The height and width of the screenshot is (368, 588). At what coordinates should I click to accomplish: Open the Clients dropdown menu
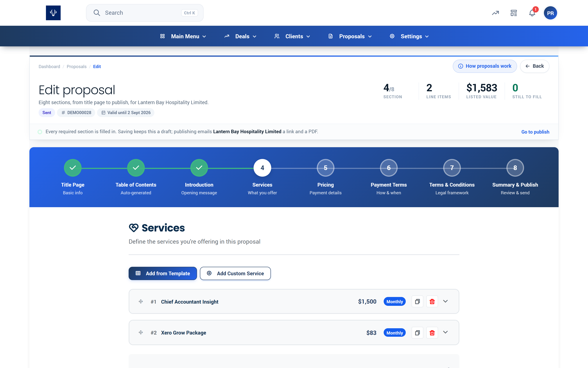(292, 36)
